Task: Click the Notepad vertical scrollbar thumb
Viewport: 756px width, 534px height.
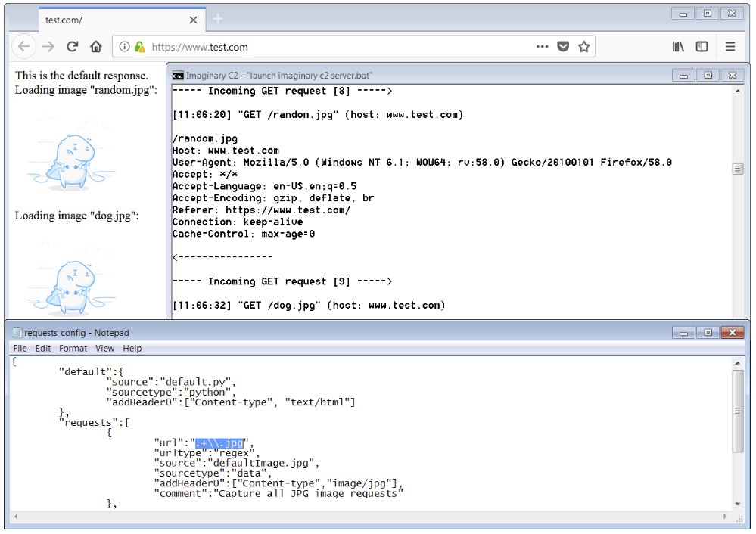Action: coord(737,411)
